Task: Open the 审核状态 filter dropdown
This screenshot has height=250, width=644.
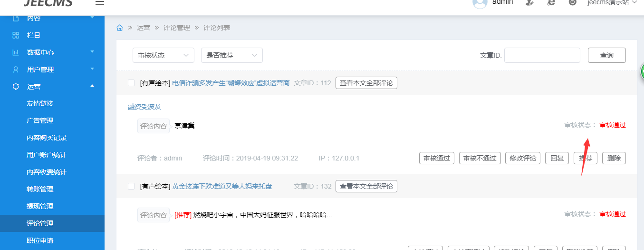Action: pyautogui.click(x=163, y=55)
